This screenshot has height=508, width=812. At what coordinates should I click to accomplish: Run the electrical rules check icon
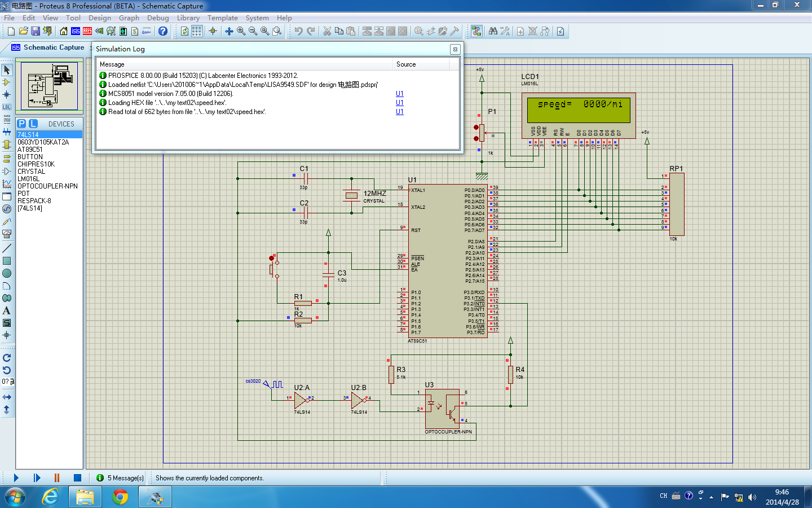pos(561,31)
